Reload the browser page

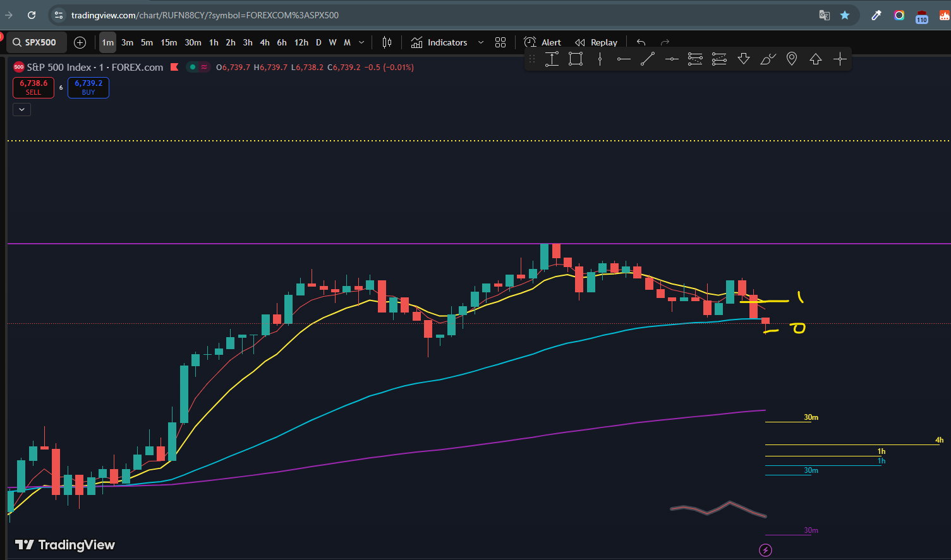(x=32, y=15)
